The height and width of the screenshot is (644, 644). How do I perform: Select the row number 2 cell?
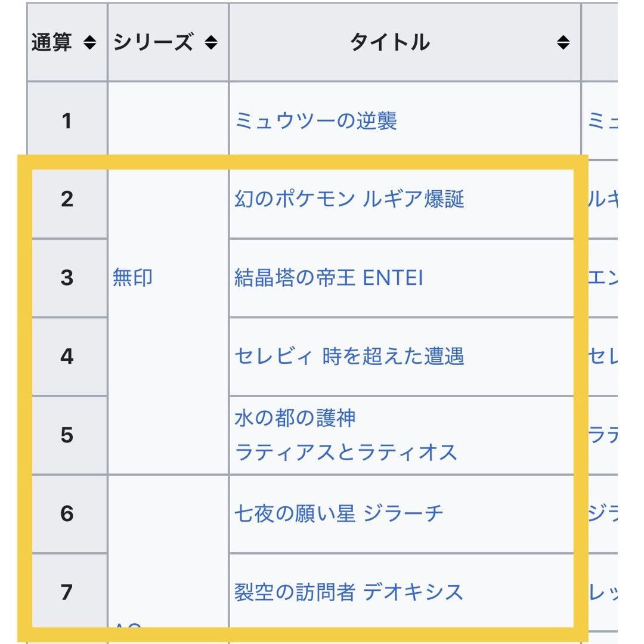[x=67, y=199]
